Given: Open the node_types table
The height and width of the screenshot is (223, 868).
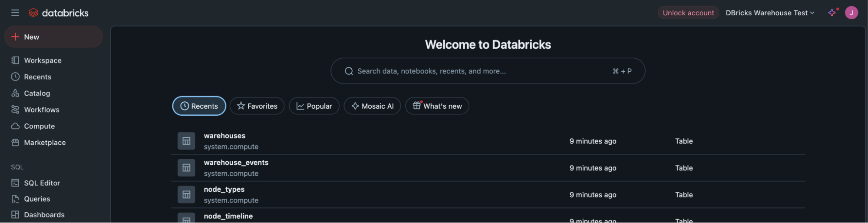Looking at the screenshot, I should [x=224, y=190].
